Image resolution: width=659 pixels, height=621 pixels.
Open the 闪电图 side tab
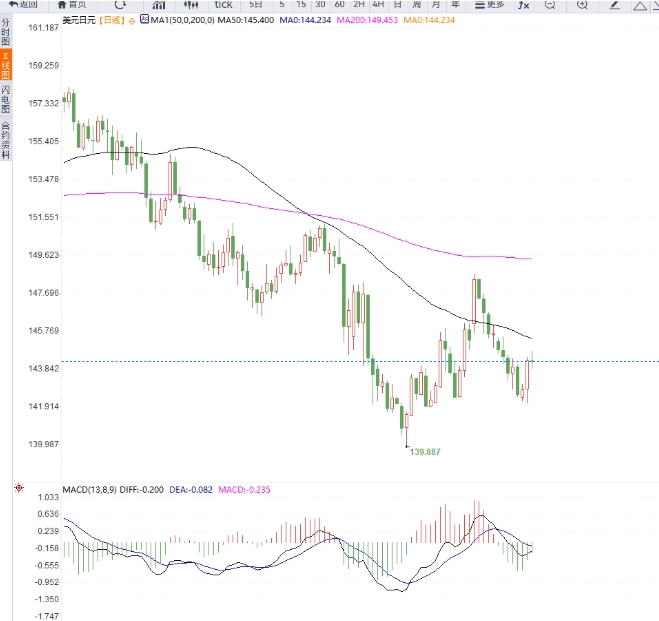6,98
